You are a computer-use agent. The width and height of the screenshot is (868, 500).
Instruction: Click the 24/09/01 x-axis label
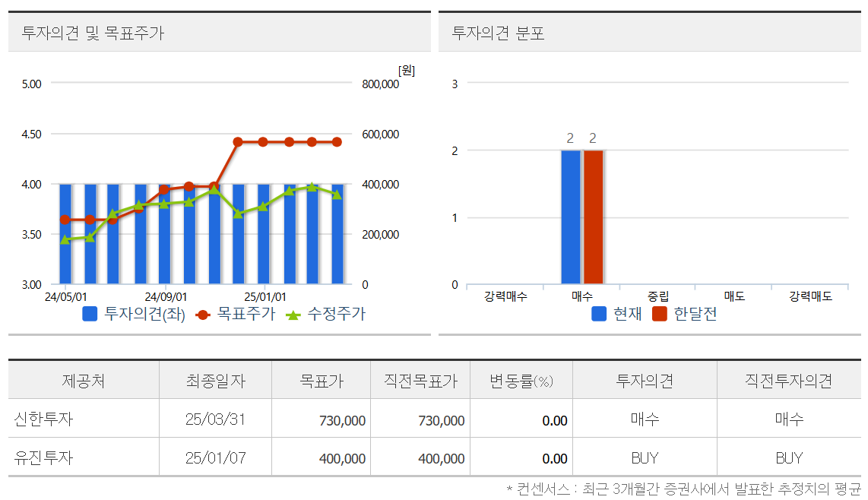click(166, 297)
